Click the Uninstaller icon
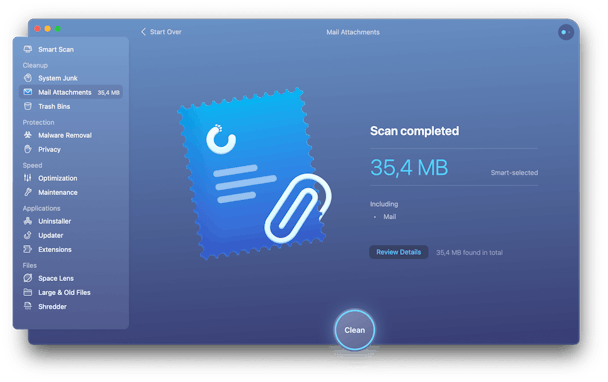 coord(28,221)
